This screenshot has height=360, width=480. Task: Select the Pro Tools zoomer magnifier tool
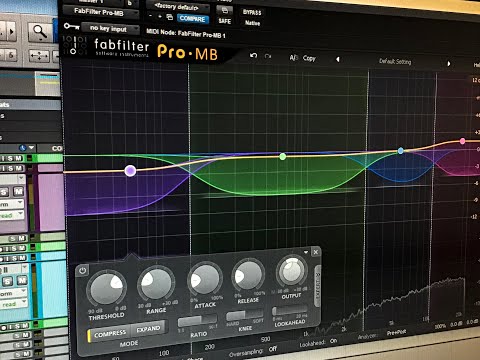40,32
